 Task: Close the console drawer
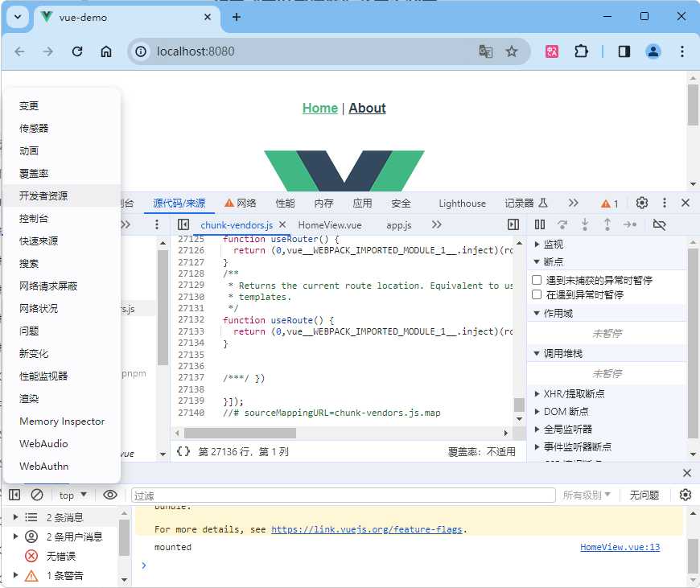[x=686, y=473]
